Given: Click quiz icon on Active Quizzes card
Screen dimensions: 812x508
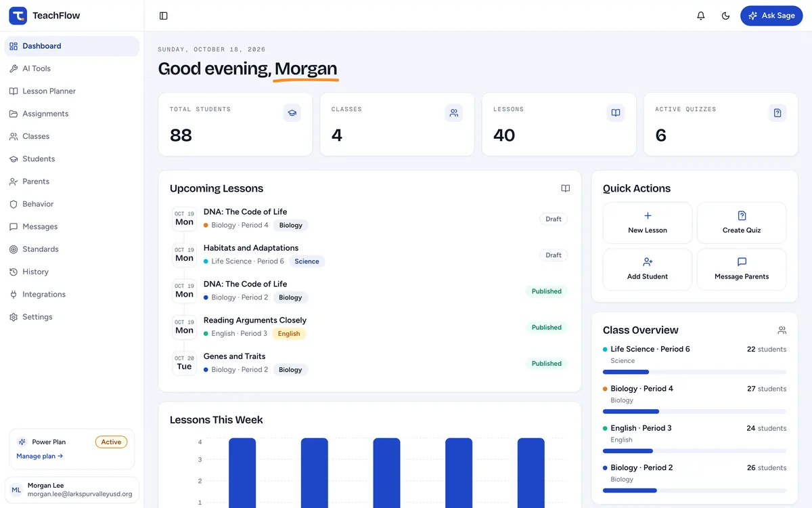Looking at the screenshot, I should coord(777,113).
